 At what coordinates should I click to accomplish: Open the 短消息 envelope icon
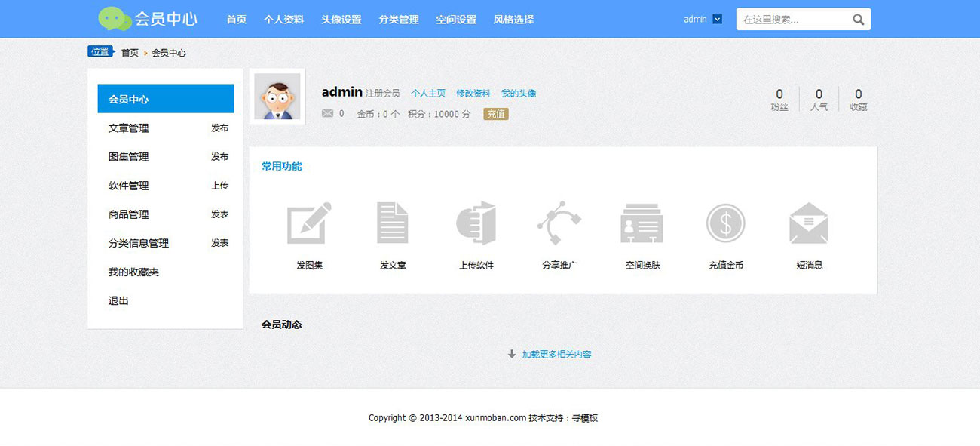(x=809, y=223)
